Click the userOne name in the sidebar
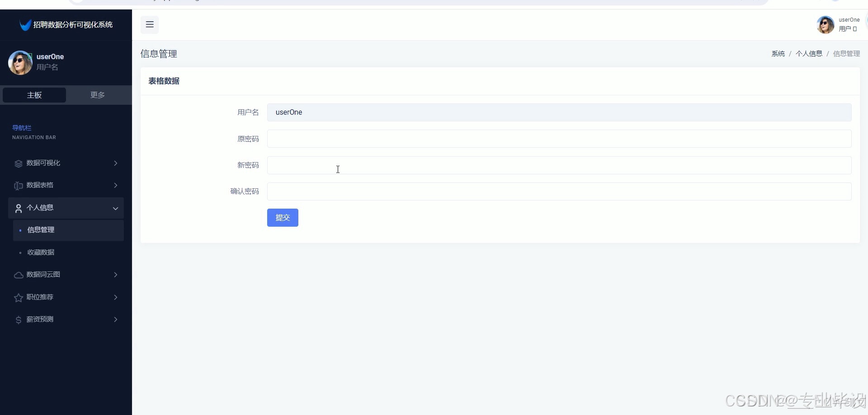Image resolution: width=868 pixels, height=415 pixels. point(50,57)
